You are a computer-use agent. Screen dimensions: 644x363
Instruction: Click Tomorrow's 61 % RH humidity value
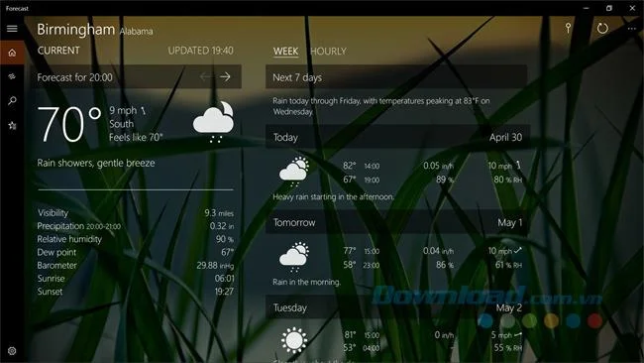click(x=508, y=265)
